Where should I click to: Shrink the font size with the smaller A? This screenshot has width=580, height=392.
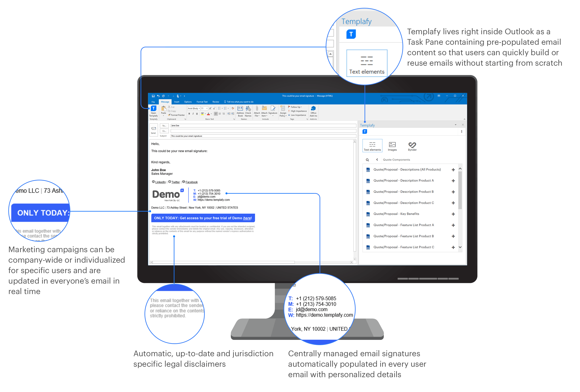coord(214,108)
